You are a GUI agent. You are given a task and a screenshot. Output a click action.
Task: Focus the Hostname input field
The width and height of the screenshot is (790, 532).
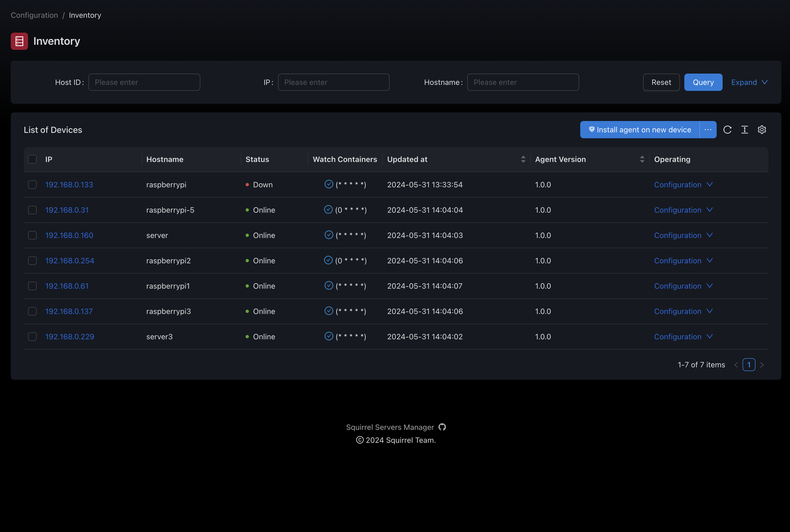523,82
